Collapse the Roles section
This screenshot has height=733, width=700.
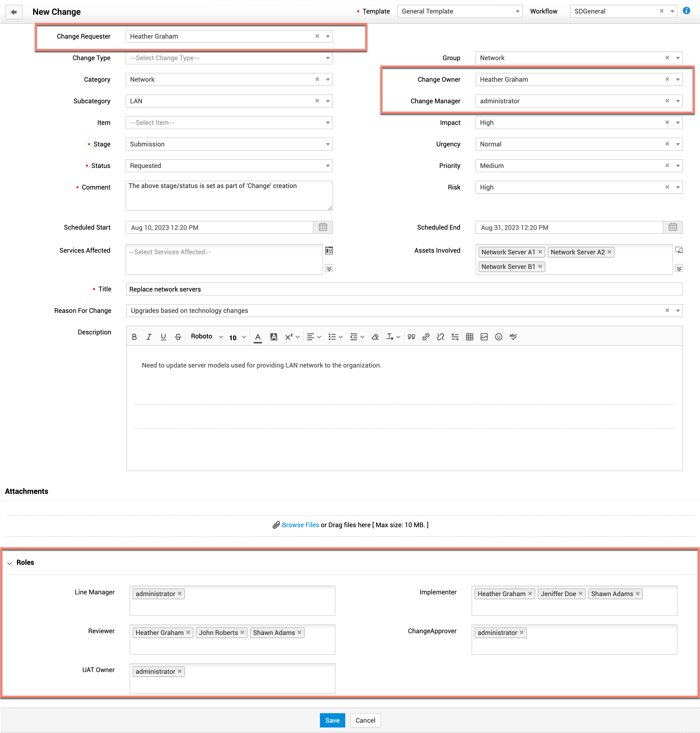coord(10,563)
